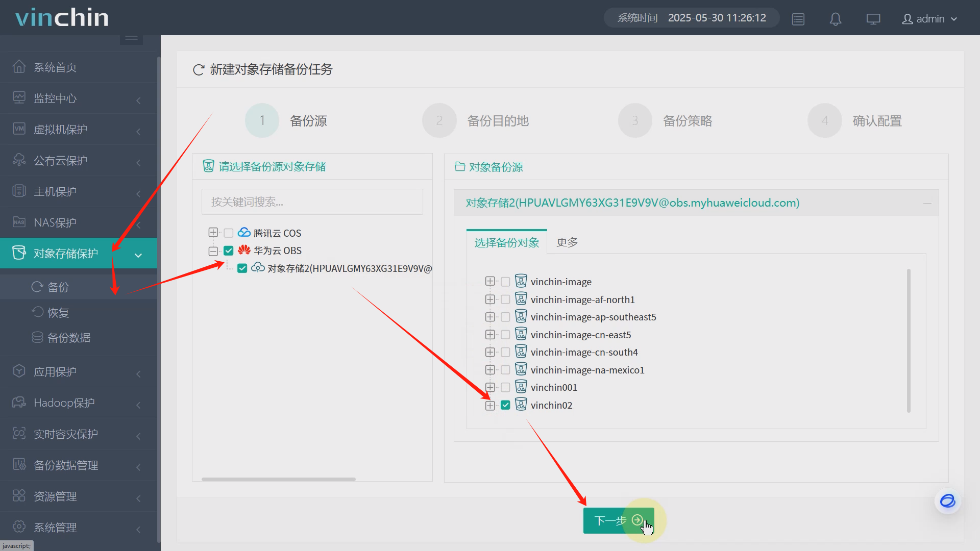Uncheck the vinchin02 bucket checkbox
The width and height of the screenshot is (980, 551).
pos(505,405)
